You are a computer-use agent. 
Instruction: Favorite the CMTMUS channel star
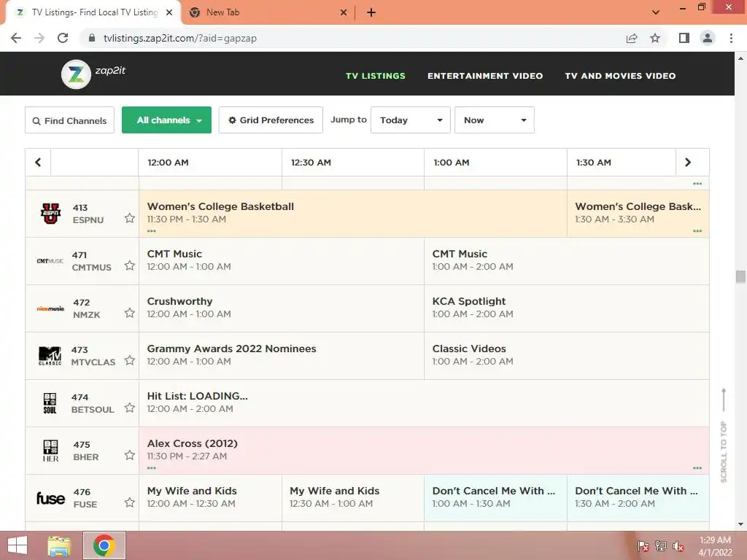pyautogui.click(x=130, y=265)
